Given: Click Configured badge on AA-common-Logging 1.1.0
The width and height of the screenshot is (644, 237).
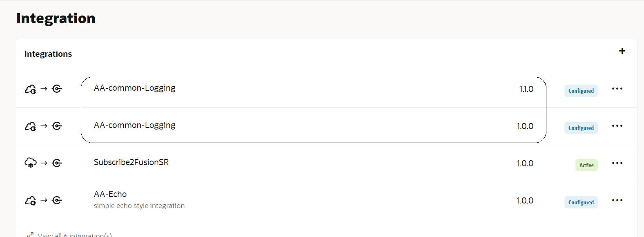Looking at the screenshot, I should click(581, 91).
